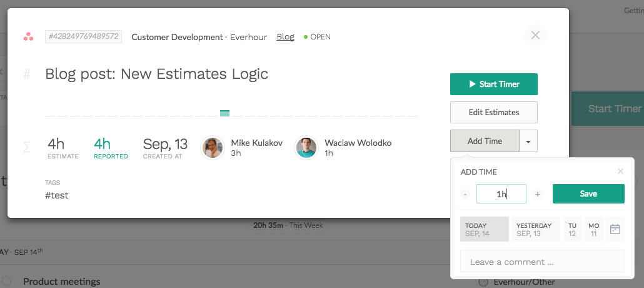The width and height of the screenshot is (644, 288).
Task: Click Mike Kulakov's avatar
Action: (213, 148)
